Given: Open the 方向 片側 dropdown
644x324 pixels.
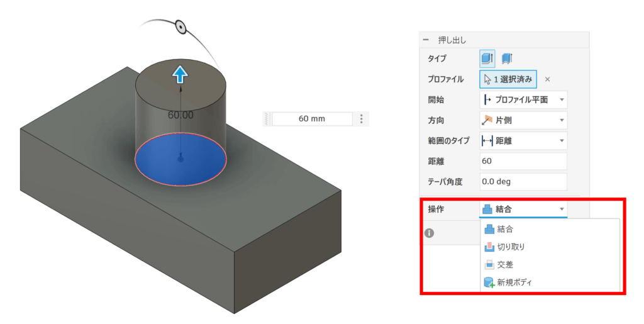Looking at the screenshot, I should point(523,120).
